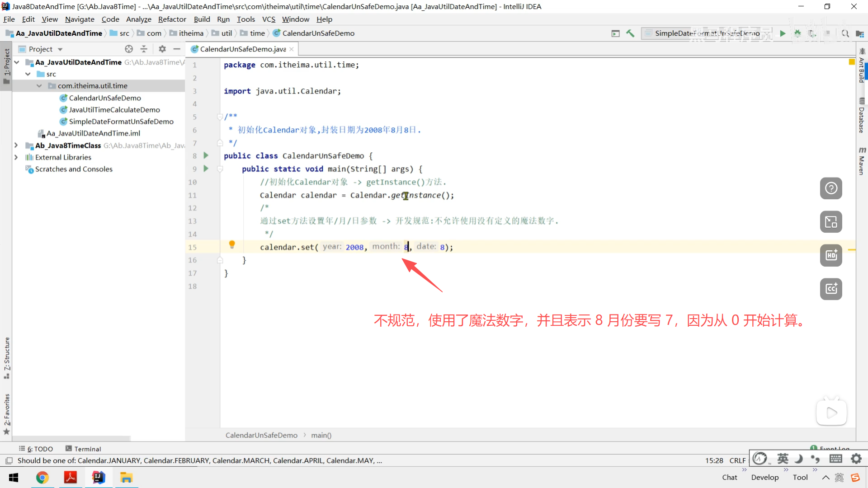Open Project panel settings gear
The image size is (868, 488).
pos(162,49)
